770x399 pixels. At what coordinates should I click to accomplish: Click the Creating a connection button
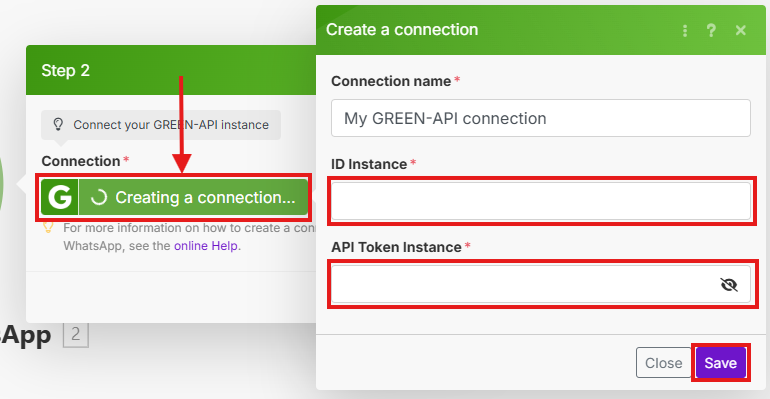174,197
